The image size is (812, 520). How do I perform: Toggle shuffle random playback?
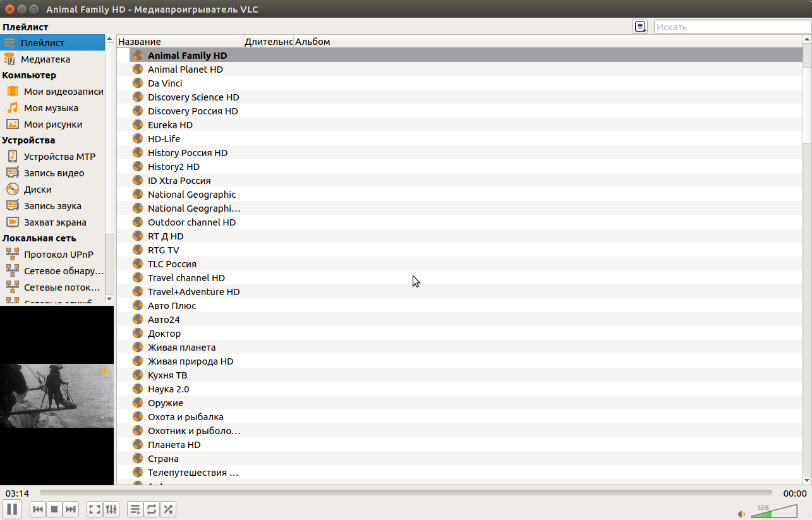[x=168, y=509]
